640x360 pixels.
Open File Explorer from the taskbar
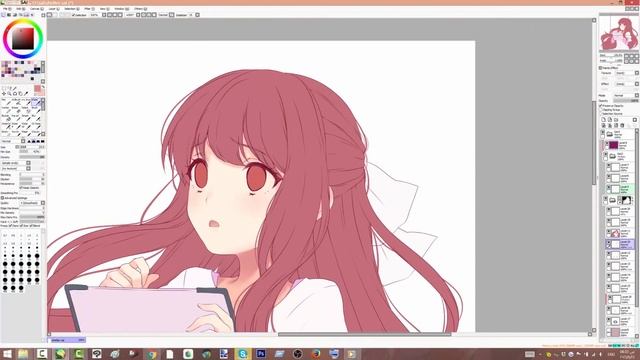23,353
